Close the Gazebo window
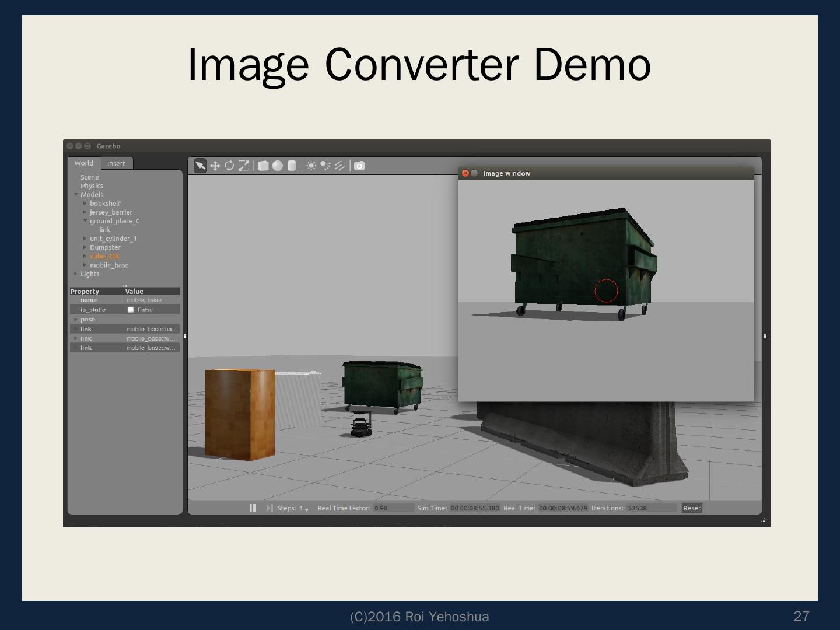840x630 pixels. [x=70, y=146]
